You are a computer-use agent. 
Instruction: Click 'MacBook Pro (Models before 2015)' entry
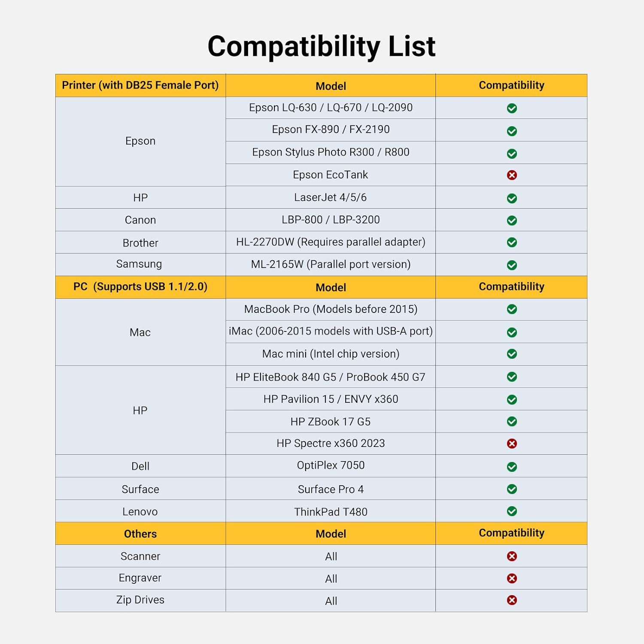click(331, 309)
